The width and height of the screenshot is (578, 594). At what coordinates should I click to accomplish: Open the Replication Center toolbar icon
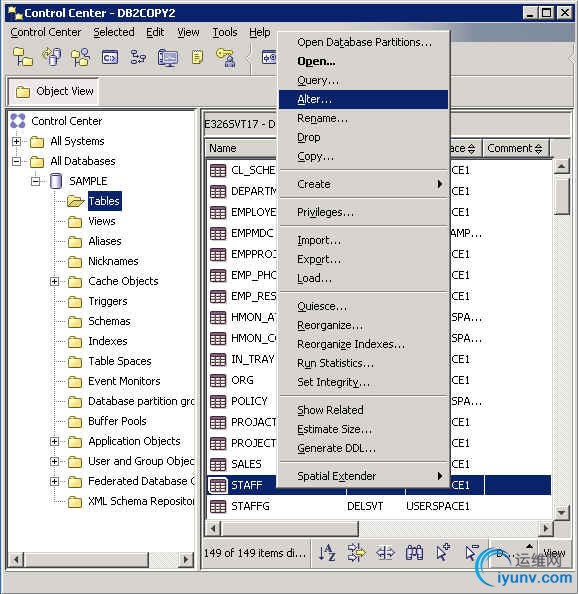(52, 57)
